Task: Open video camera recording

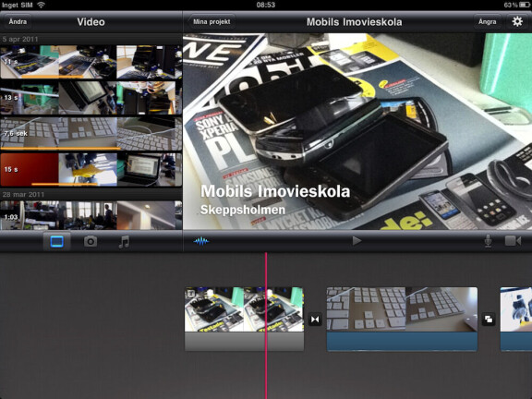Action: click(513, 241)
